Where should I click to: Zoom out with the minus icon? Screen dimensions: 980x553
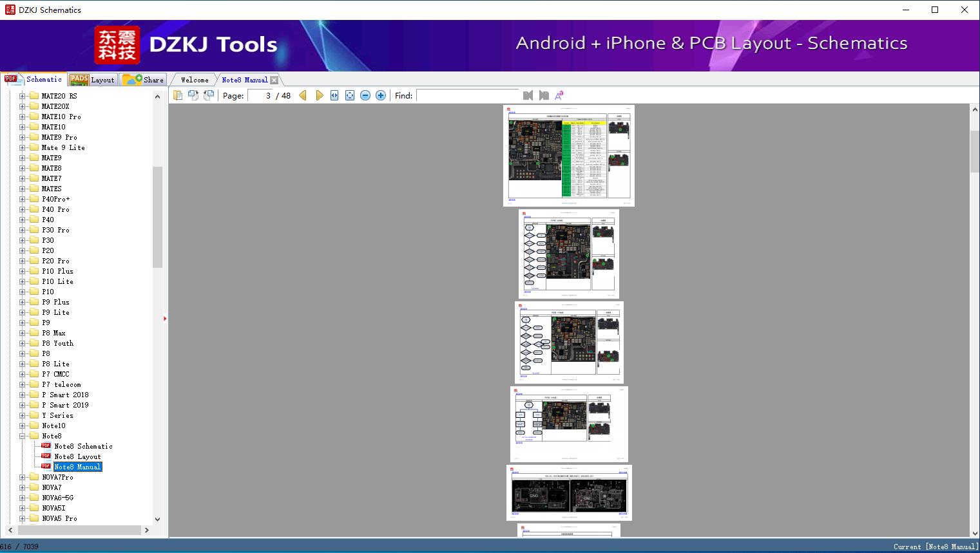pyautogui.click(x=365, y=95)
